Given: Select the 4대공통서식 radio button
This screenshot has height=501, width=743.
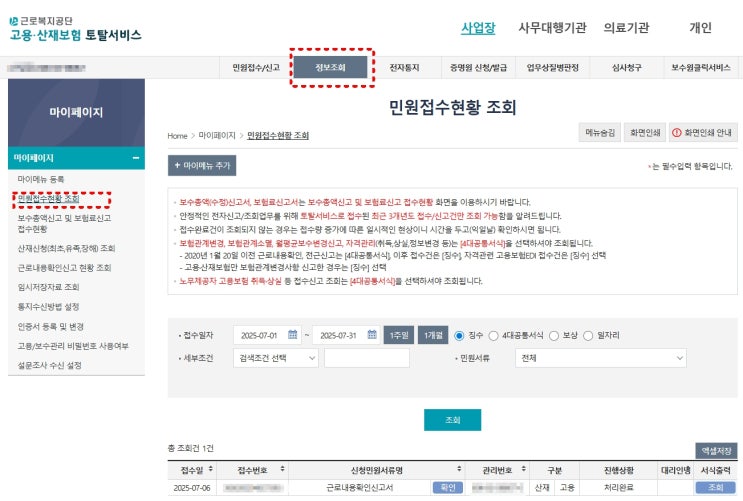Looking at the screenshot, I should [493, 336].
